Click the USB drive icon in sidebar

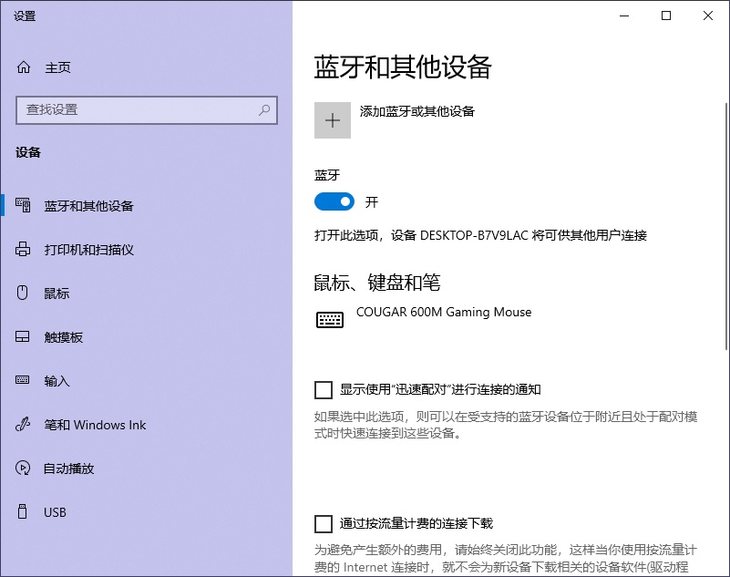(x=22, y=511)
